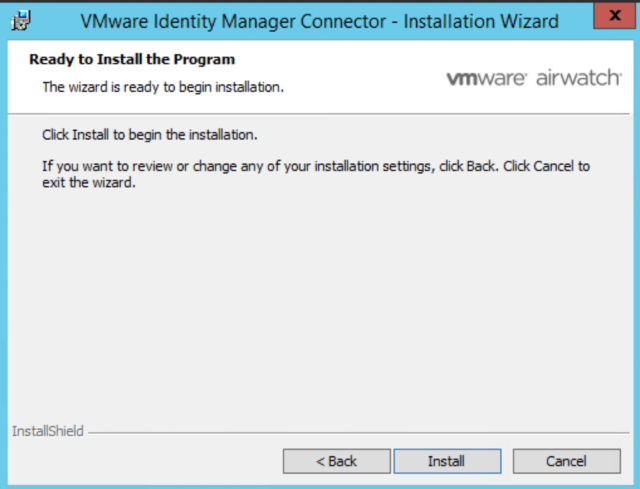Screen dimensions: 640x489
Task: Click the "exit the wizard." text line
Action: click(88, 184)
